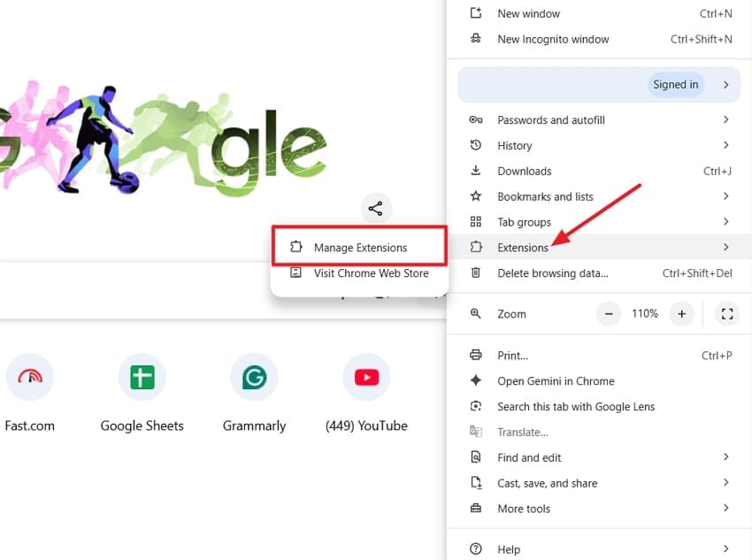
Task: Select New window menu item
Action: tap(600, 13)
